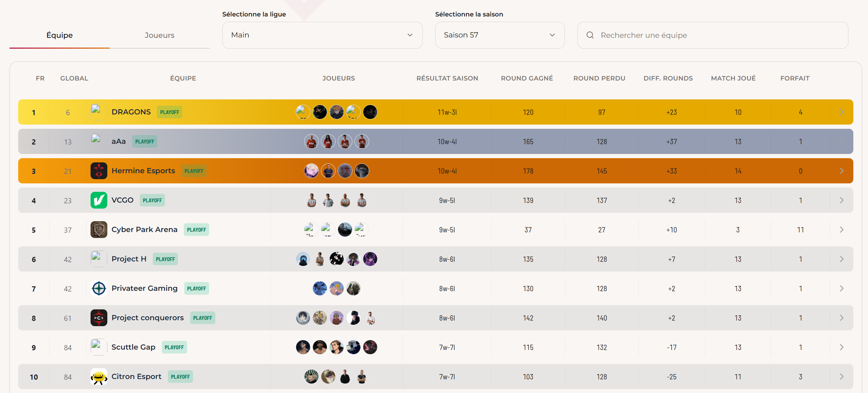This screenshot has width=868, height=393.
Task: Expand the Scuttle Gap row chevron
Action: 842,347
